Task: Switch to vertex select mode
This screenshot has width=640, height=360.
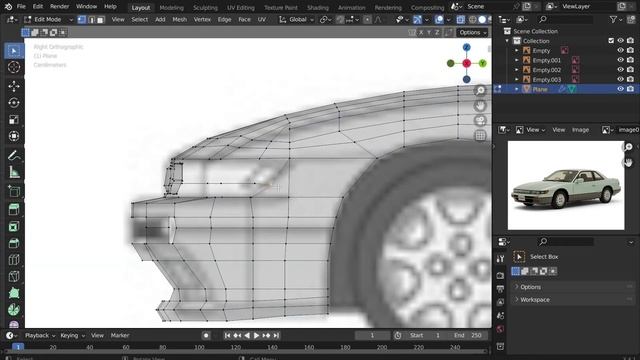Action: (x=82, y=20)
